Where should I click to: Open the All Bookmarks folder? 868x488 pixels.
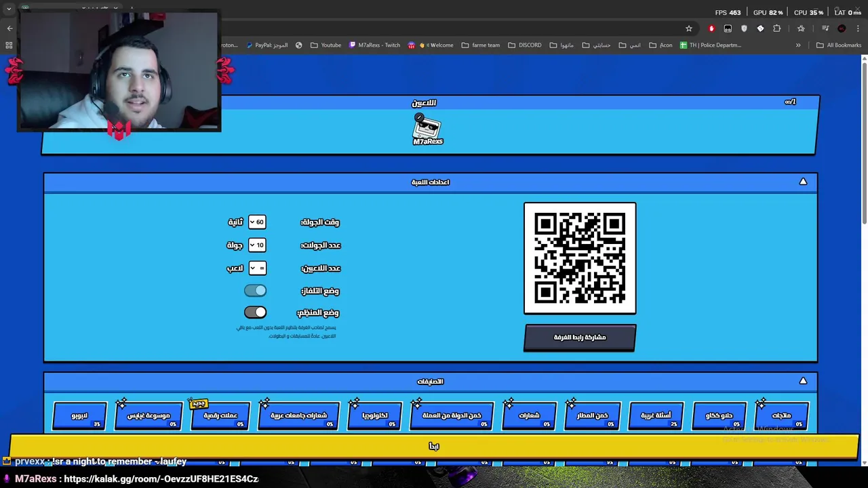(x=839, y=45)
